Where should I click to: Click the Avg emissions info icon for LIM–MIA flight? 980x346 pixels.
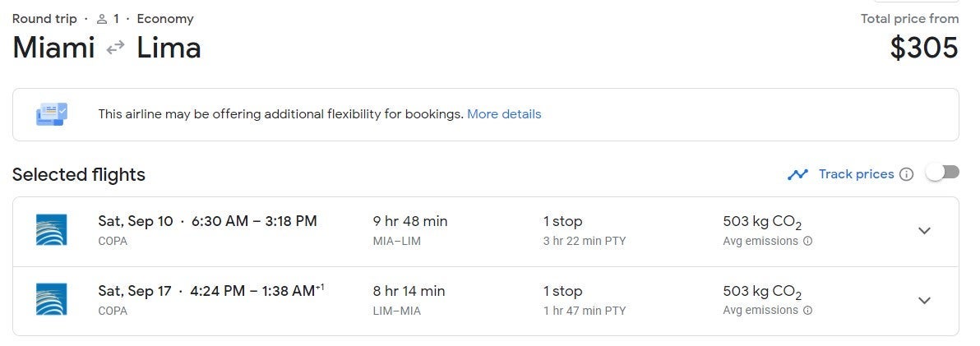tap(807, 311)
